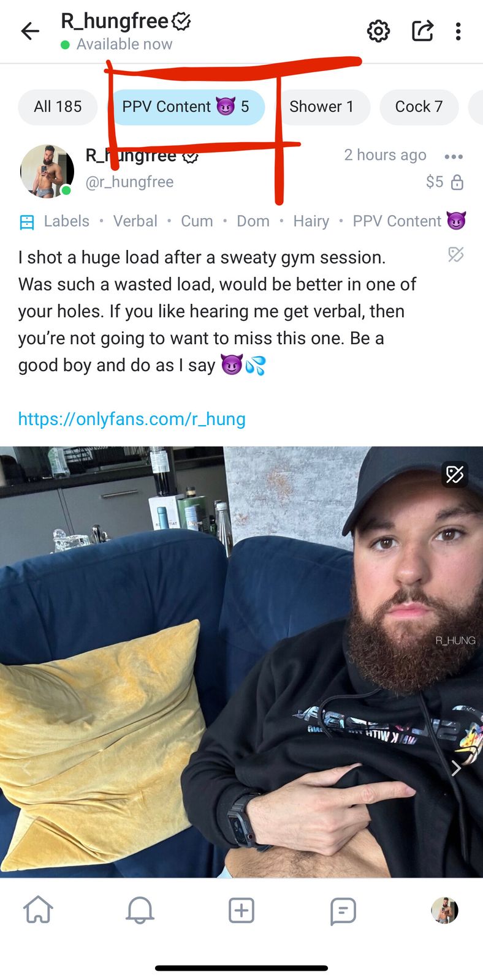Open Labels editor on the post
483x980 pixels.
point(55,221)
